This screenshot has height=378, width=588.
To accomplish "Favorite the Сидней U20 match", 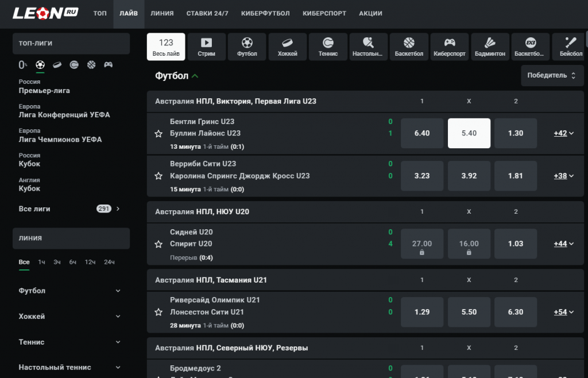I will coord(158,244).
